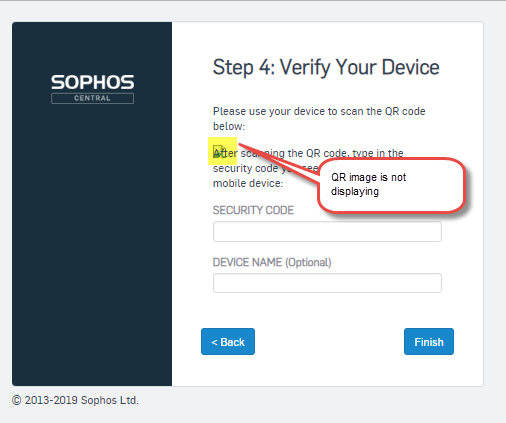Click the 2013-2019 Sophos Ltd. copyright text
The image size is (506, 423).
(x=81, y=400)
